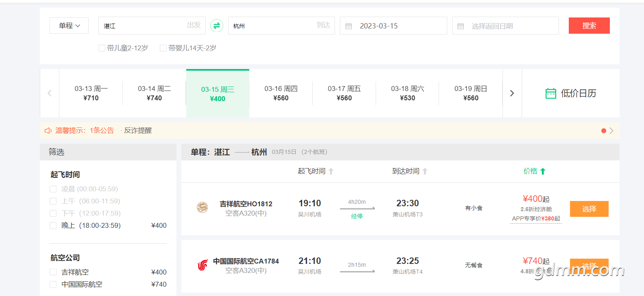This screenshot has height=296, width=644.
Task: Show next dates with right chevron
Action: click(512, 93)
